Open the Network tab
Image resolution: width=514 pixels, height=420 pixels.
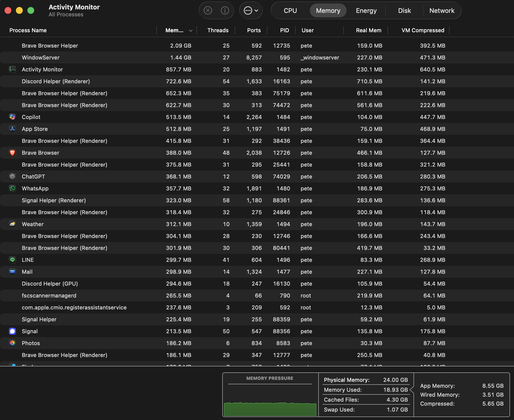pyautogui.click(x=442, y=10)
